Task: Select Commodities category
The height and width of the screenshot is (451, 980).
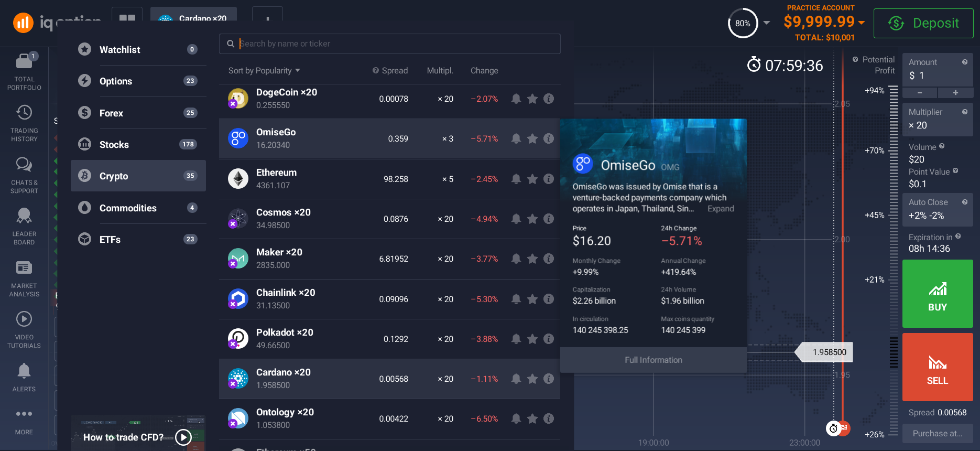Action: 138,208
